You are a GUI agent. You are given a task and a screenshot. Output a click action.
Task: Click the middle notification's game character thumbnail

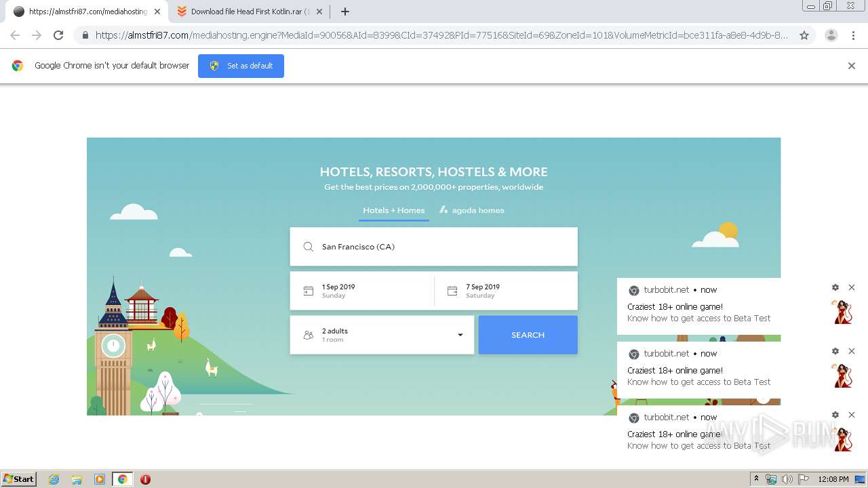click(x=843, y=375)
